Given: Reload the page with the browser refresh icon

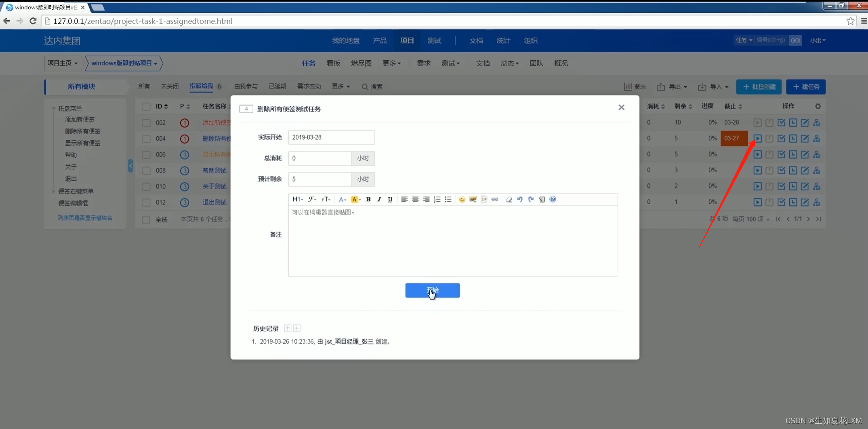Looking at the screenshot, I should pyautogui.click(x=33, y=21).
